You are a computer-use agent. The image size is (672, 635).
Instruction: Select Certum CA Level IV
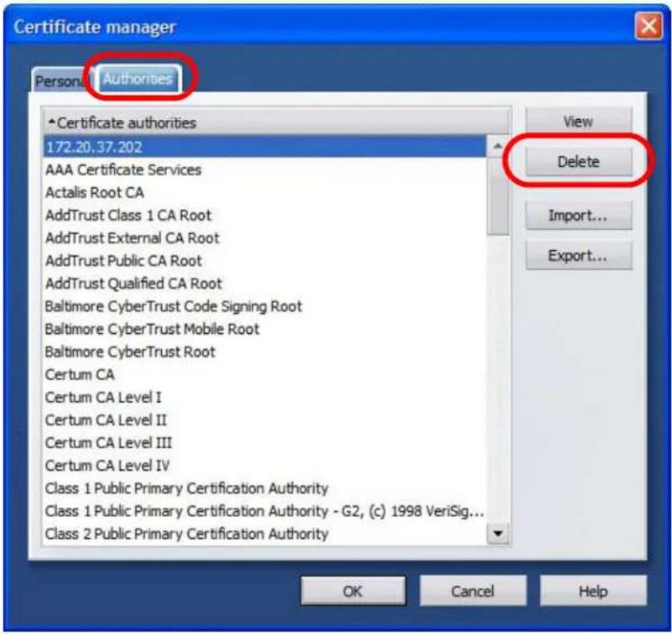265,466
